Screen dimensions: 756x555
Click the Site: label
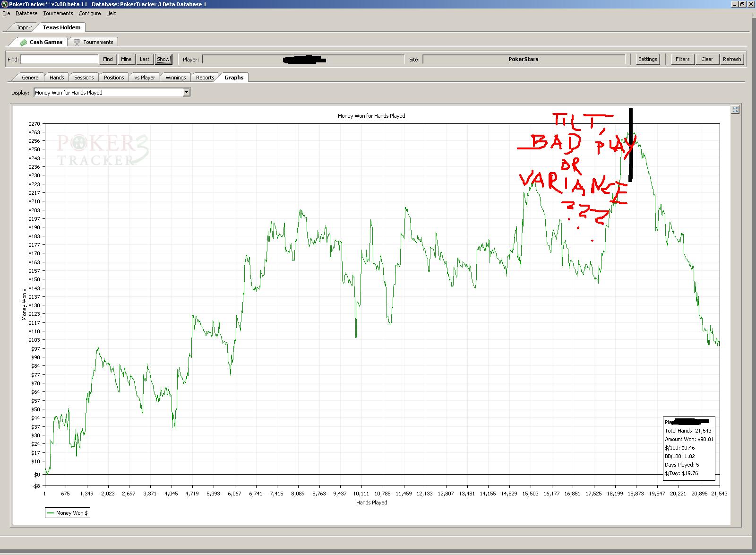coord(414,60)
